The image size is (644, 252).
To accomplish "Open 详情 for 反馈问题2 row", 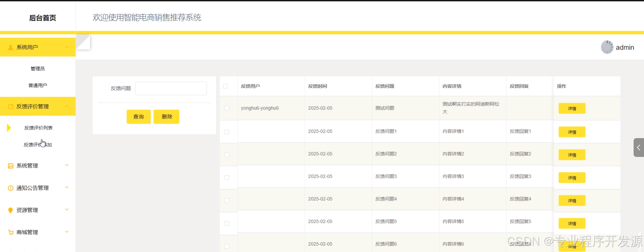I will pos(572,155).
